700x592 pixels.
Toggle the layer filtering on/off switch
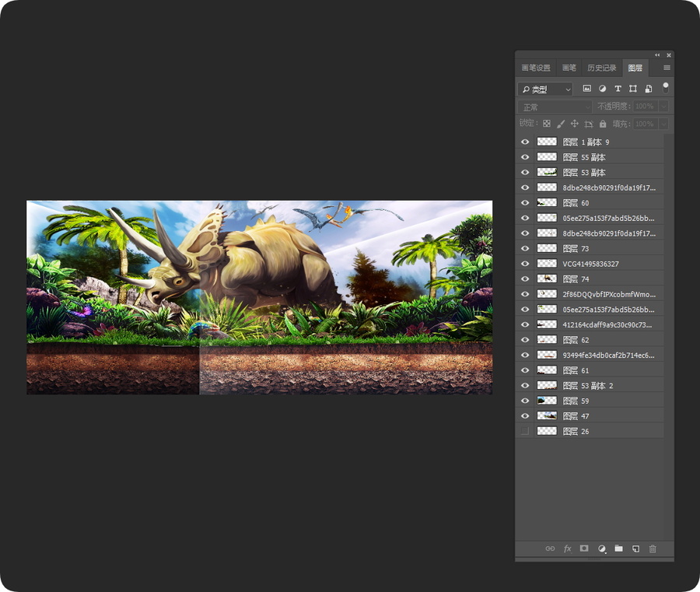(x=665, y=87)
